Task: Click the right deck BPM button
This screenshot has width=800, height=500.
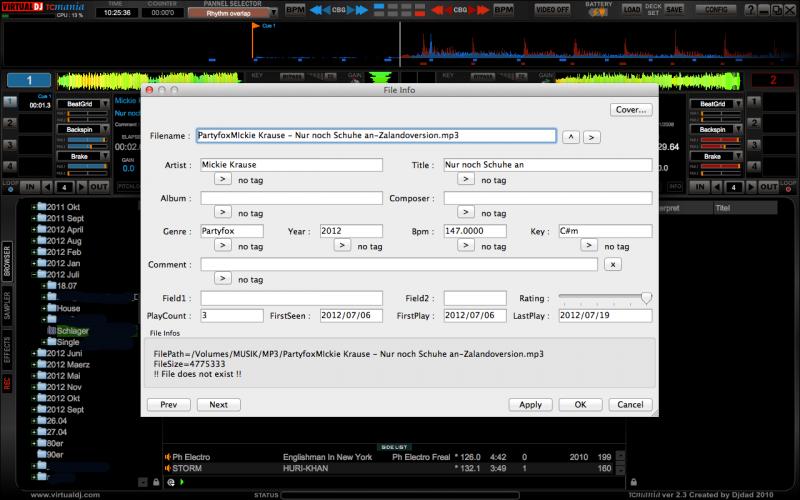Action: click(x=504, y=10)
